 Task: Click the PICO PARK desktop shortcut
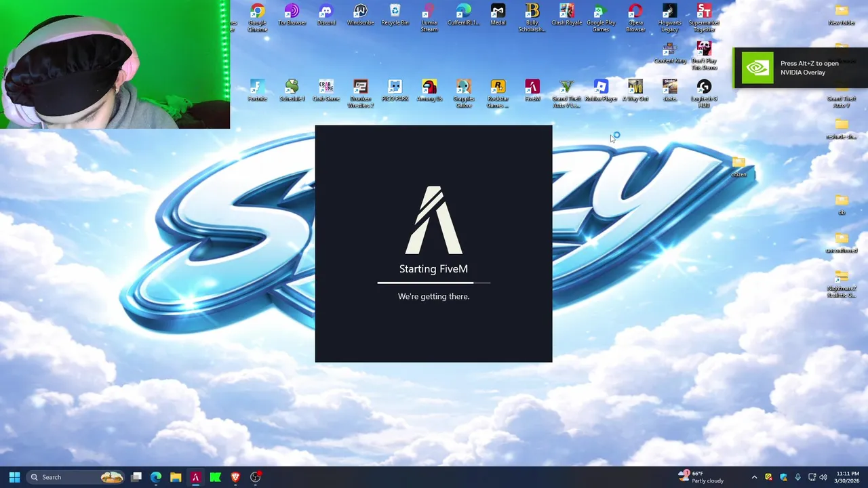(x=395, y=91)
